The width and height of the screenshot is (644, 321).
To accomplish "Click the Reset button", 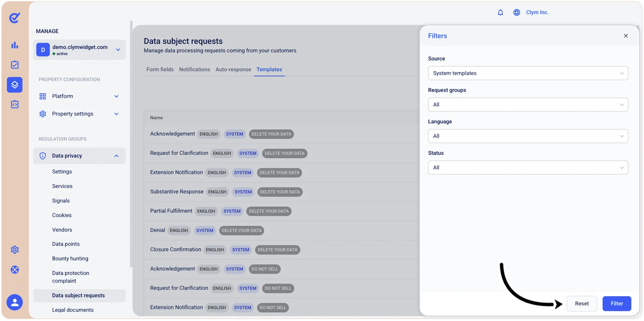I will [582, 304].
